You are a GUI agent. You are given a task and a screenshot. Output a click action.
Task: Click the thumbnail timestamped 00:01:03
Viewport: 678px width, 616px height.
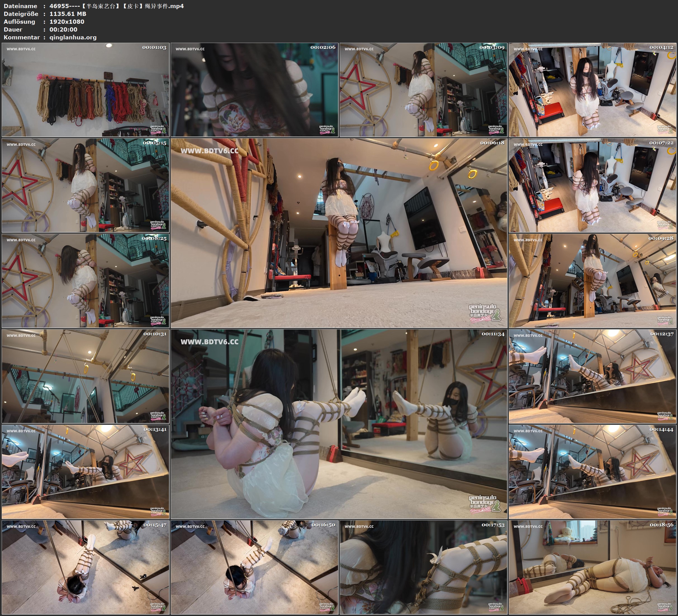pyautogui.click(x=85, y=90)
